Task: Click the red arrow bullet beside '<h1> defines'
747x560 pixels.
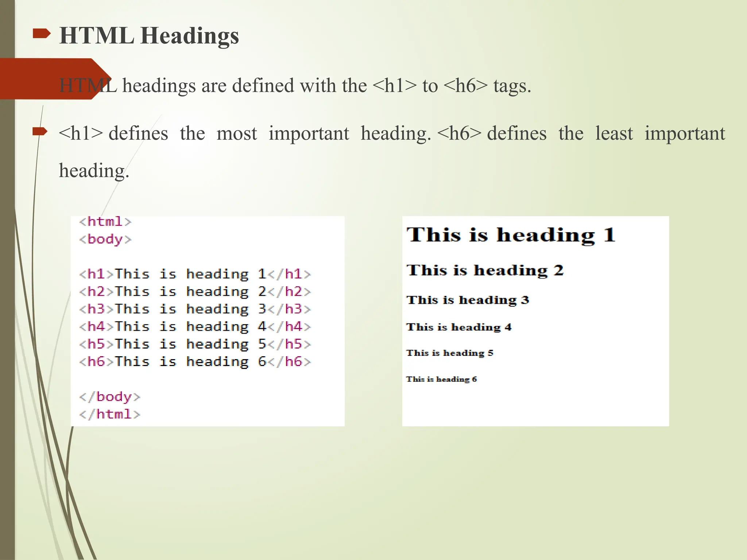Action: 40,131
